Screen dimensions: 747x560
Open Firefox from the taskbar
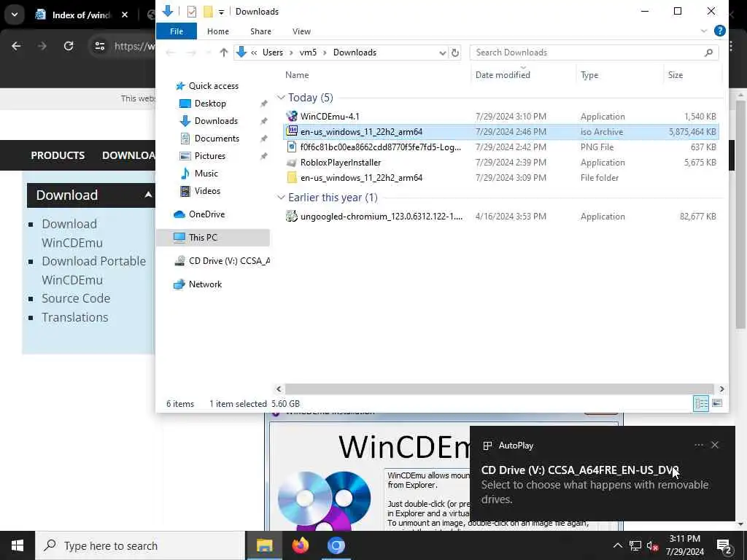pyautogui.click(x=300, y=545)
